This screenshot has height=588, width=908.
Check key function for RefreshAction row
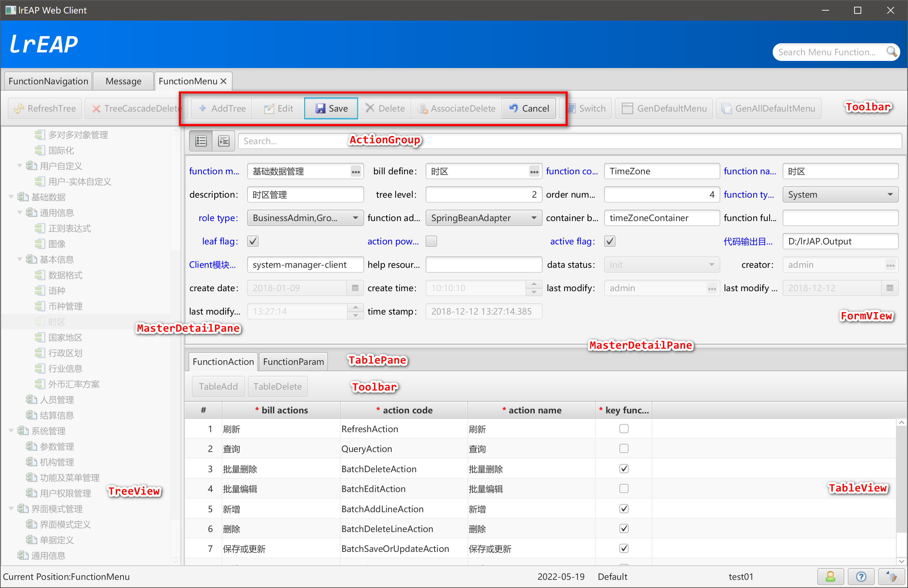(x=624, y=429)
